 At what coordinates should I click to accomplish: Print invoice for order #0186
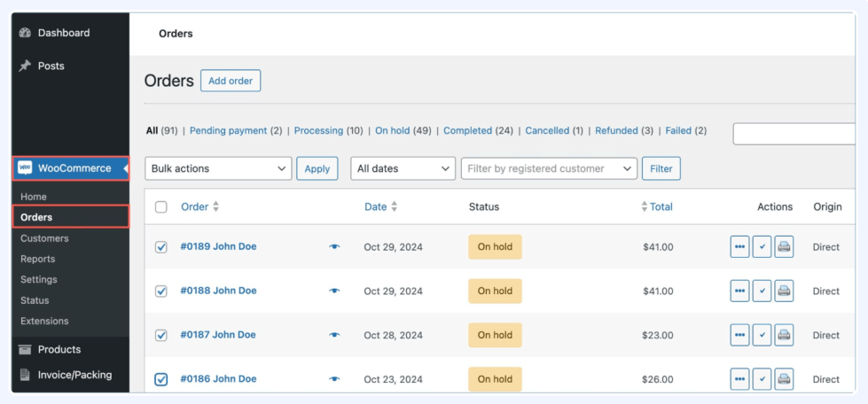(784, 379)
